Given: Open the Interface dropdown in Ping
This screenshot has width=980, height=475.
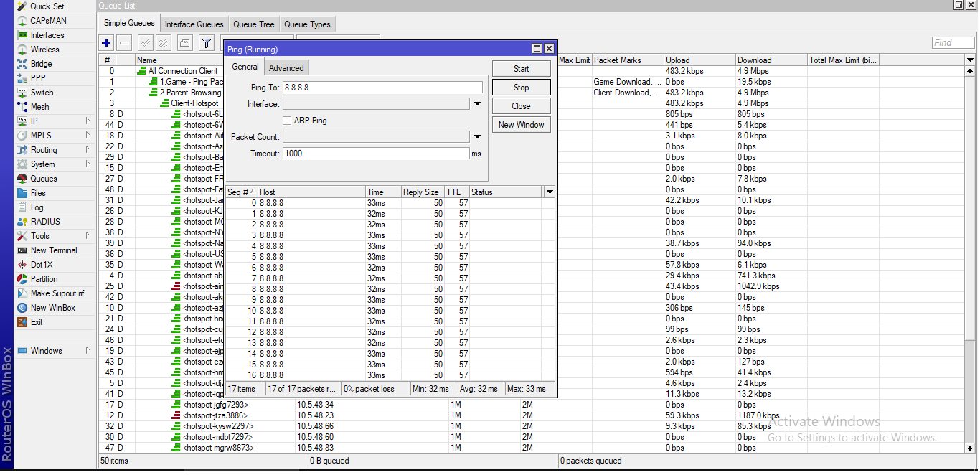Looking at the screenshot, I should coord(477,104).
